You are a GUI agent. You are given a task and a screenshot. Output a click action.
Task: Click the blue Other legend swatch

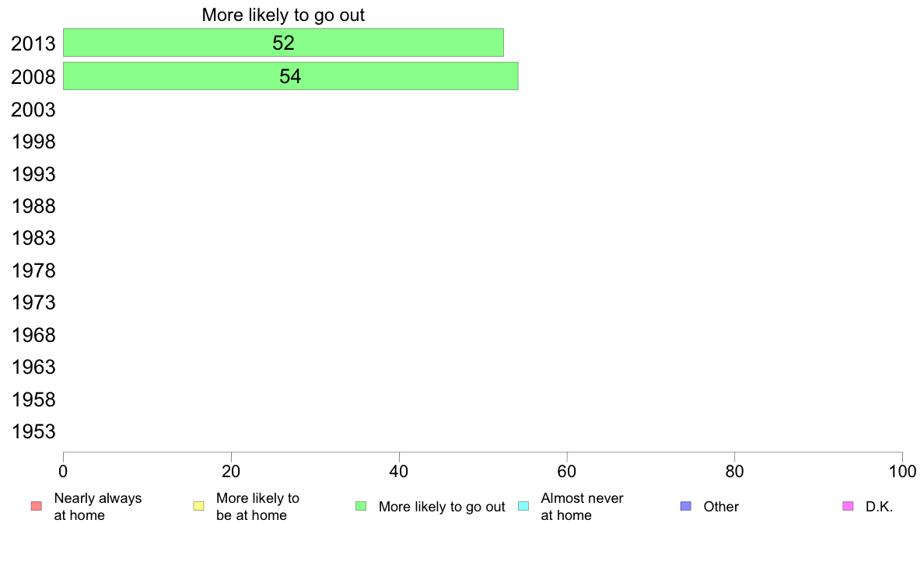tap(685, 506)
